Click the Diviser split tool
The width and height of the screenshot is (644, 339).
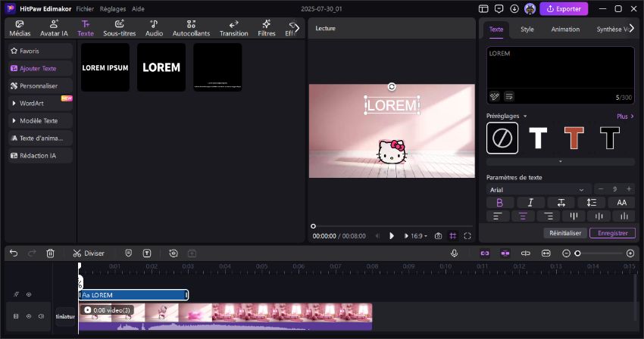click(x=89, y=253)
